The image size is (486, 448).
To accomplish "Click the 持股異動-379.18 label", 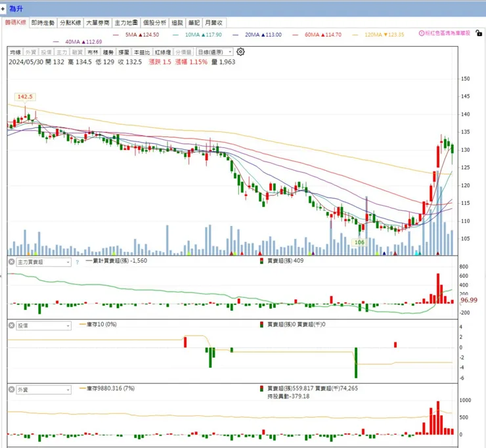I will click(x=288, y=397).
